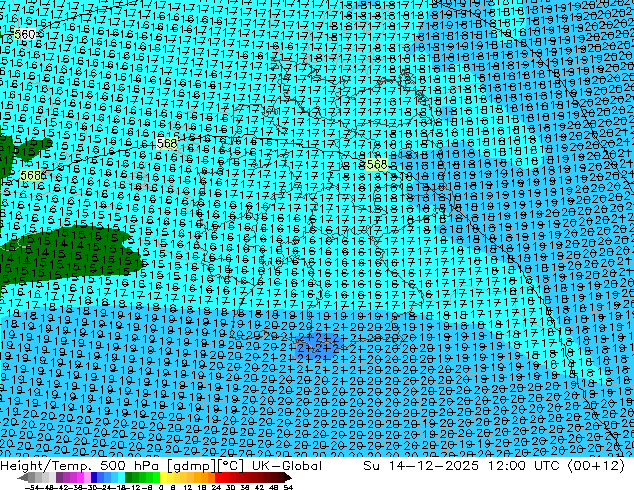634x490 pixels.
Task: Click the yellow segment of the temperature scale
Action: 163,477
